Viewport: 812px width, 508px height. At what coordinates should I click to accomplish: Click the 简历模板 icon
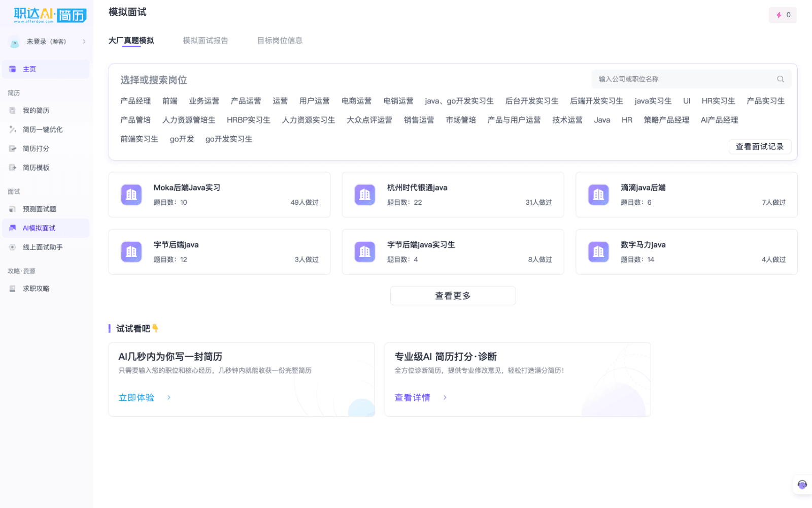coord(13,168)
